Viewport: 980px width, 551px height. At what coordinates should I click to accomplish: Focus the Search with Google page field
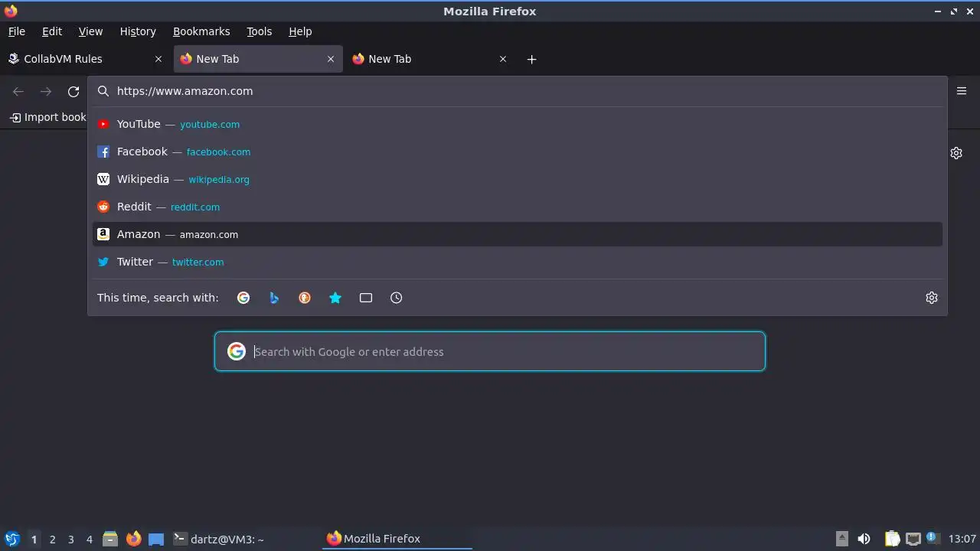490,351
